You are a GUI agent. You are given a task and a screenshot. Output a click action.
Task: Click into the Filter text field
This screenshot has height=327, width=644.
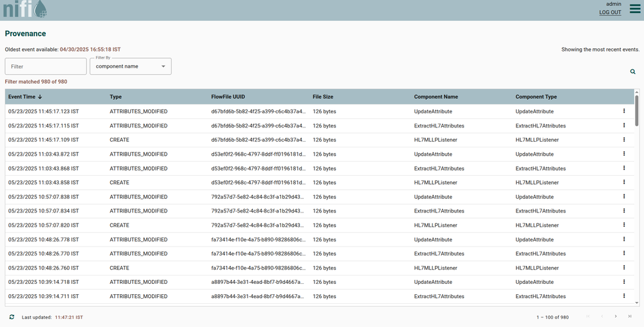(x=46, y=66)
